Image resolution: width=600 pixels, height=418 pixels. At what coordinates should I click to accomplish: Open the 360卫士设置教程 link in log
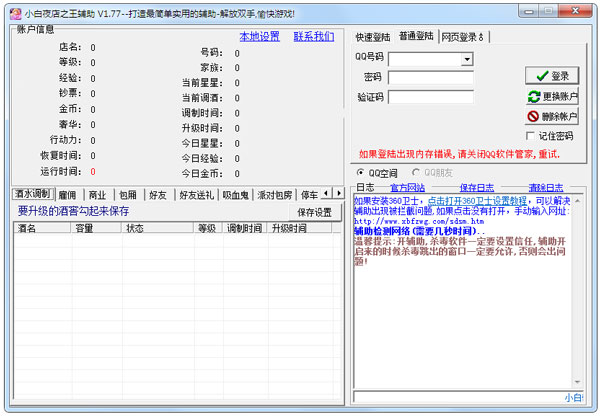477,201
